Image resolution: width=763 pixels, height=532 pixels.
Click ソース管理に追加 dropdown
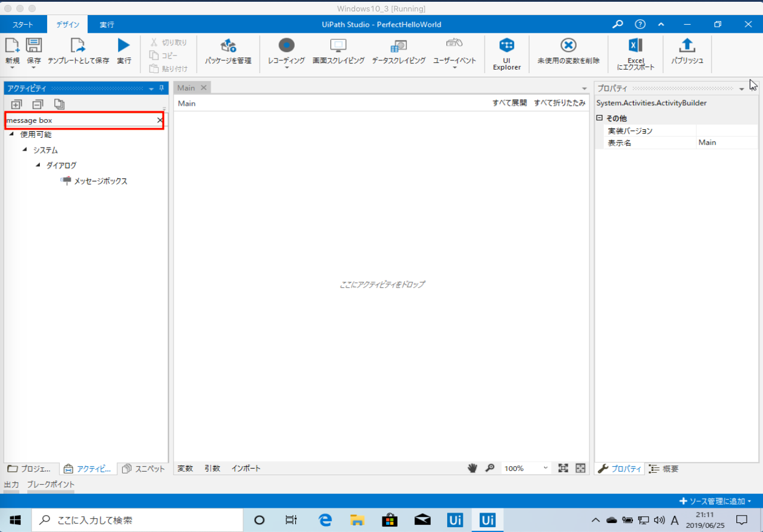click(715, 501)
